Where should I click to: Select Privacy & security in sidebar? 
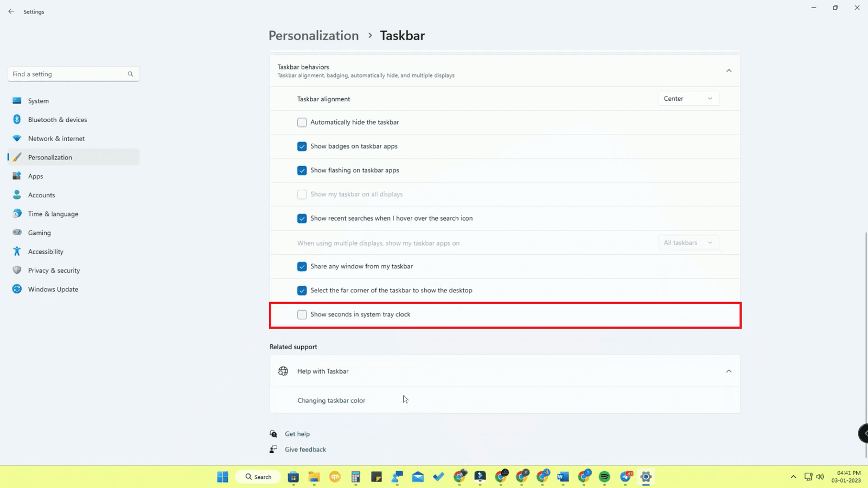(54, 271)
